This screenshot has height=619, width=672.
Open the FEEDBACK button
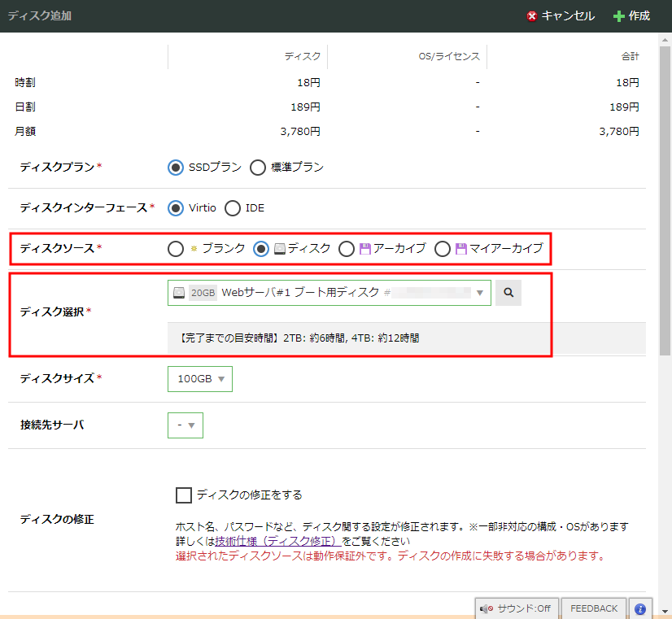[x=593, y=608]
